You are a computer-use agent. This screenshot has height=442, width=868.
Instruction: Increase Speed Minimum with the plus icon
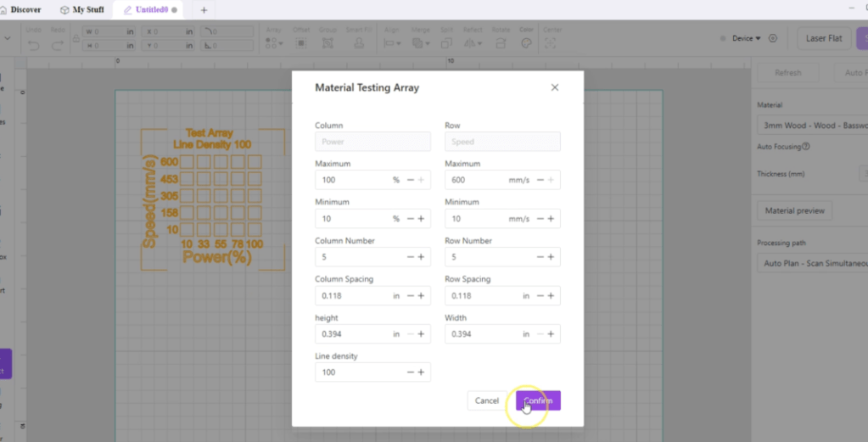551,219
